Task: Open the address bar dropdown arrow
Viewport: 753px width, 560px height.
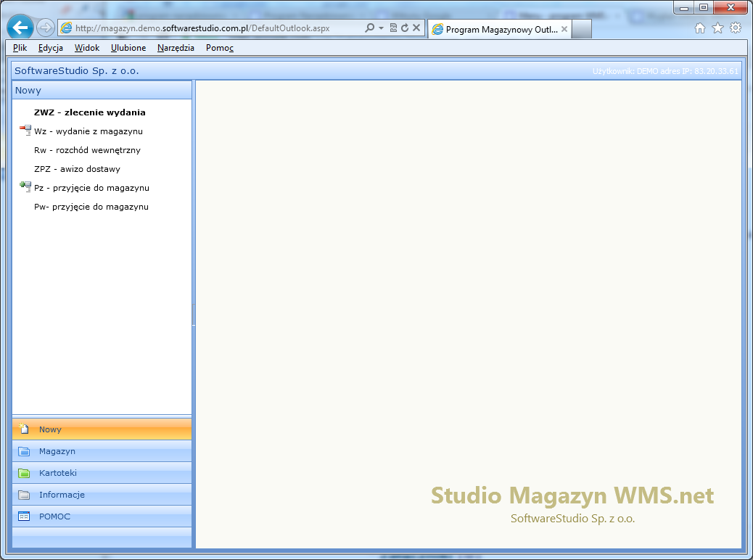Action: click(382, 28)
